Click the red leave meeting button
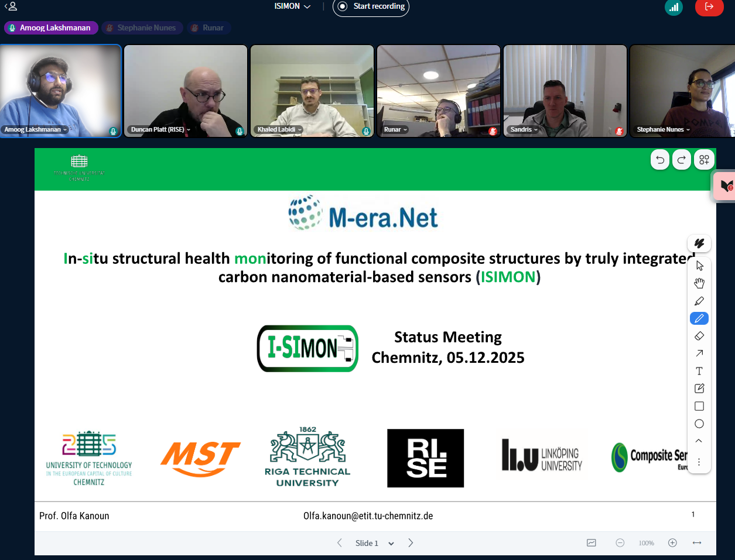 (709, 7)
